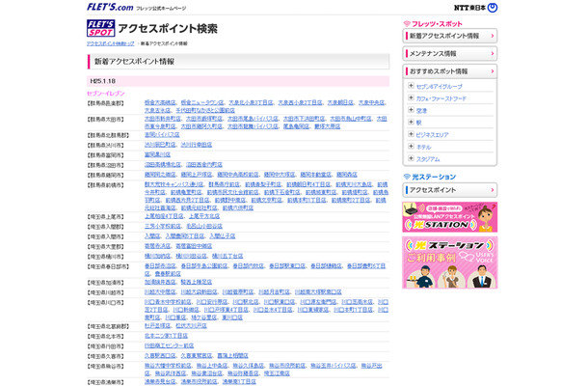
Task: Click the セブン-イレブン section heading
Action: (x=106, y=93)
